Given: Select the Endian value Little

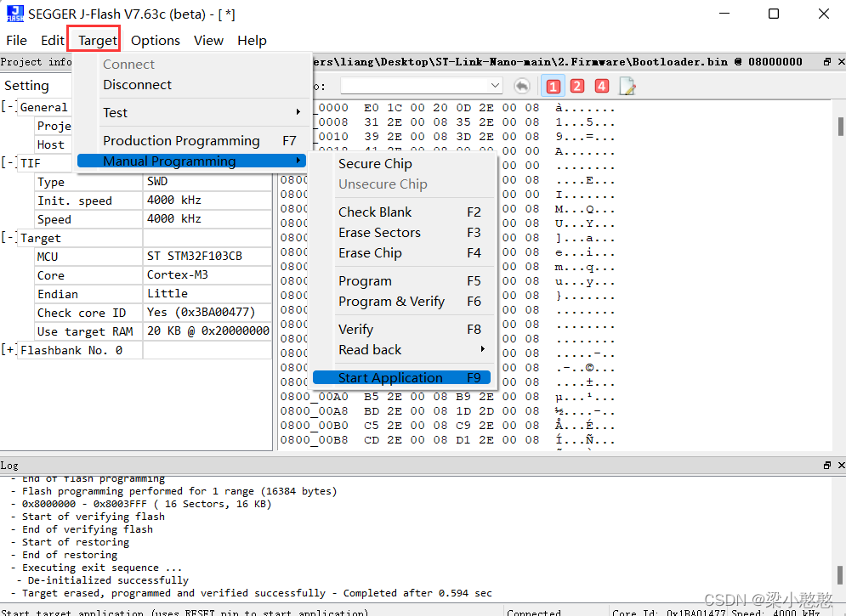Looking at the screenshot, I should tap(207, 294).
